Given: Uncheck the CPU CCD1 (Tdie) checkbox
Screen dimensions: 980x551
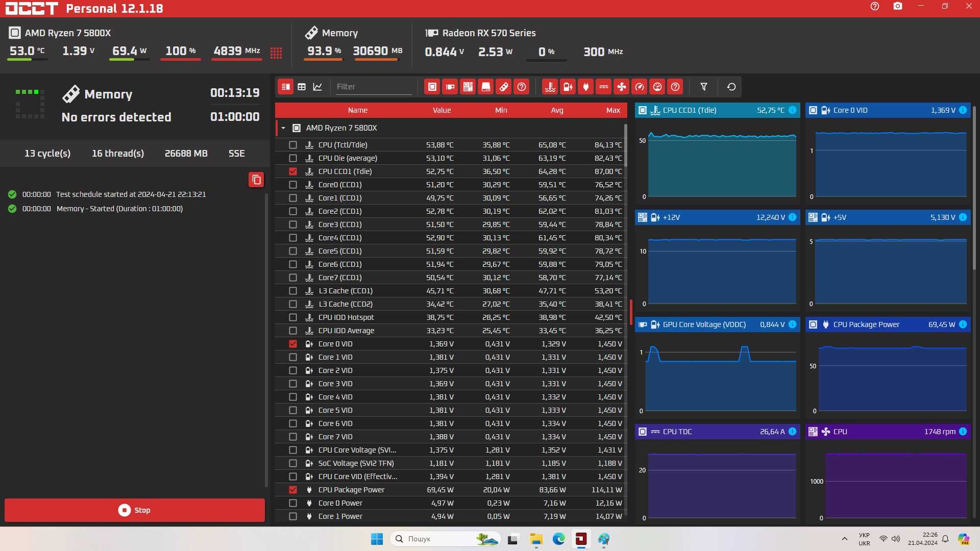Looking at the screenshot, I should click(293, 171).
